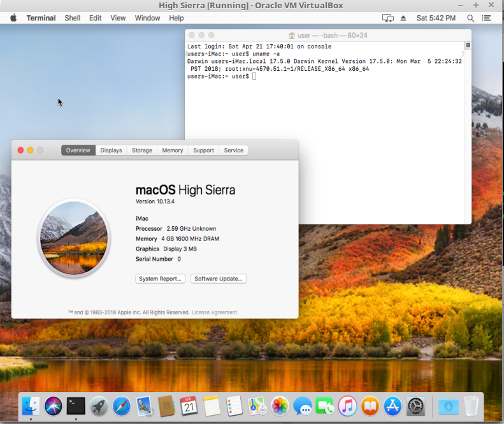Viewport: 504px width, 424px height.
Task: Open the display mirroring menu bar icon
Action: pos(388,18)
